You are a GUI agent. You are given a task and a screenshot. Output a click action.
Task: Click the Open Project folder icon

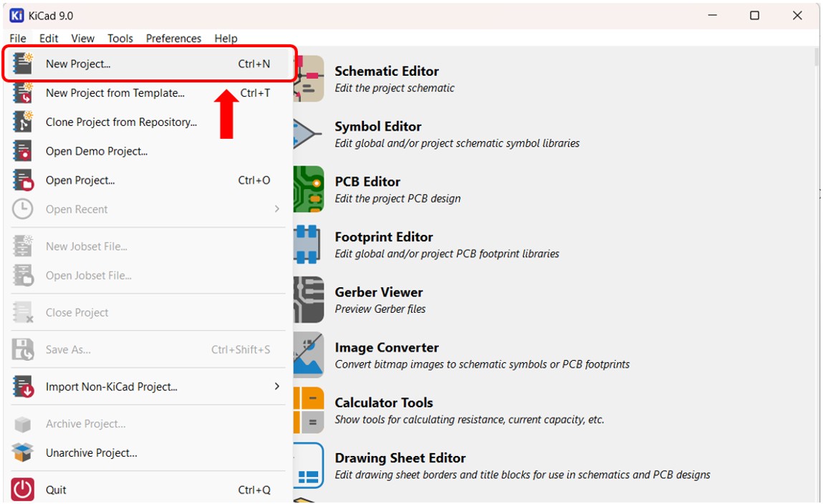(x=23, y=180)
